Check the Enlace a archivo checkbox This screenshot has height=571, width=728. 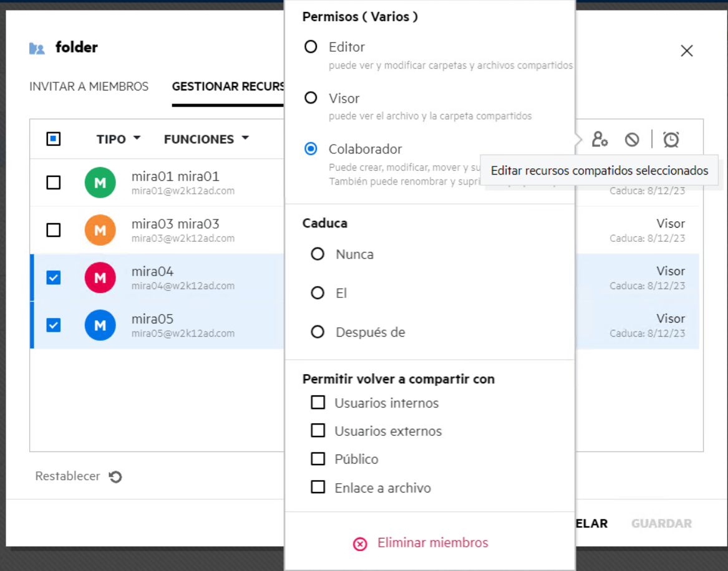pos(318,487)
